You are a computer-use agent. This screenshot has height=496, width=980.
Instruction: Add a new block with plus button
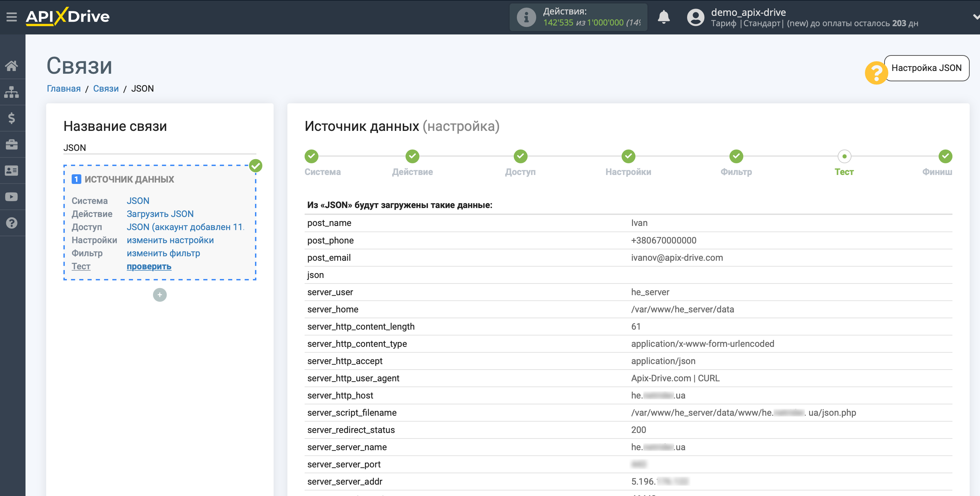click(160, 295)
